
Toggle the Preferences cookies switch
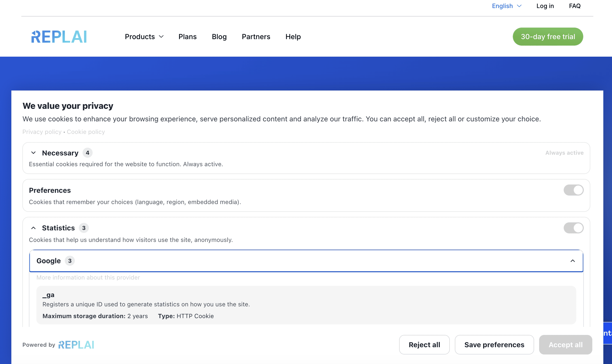point(574,190)
